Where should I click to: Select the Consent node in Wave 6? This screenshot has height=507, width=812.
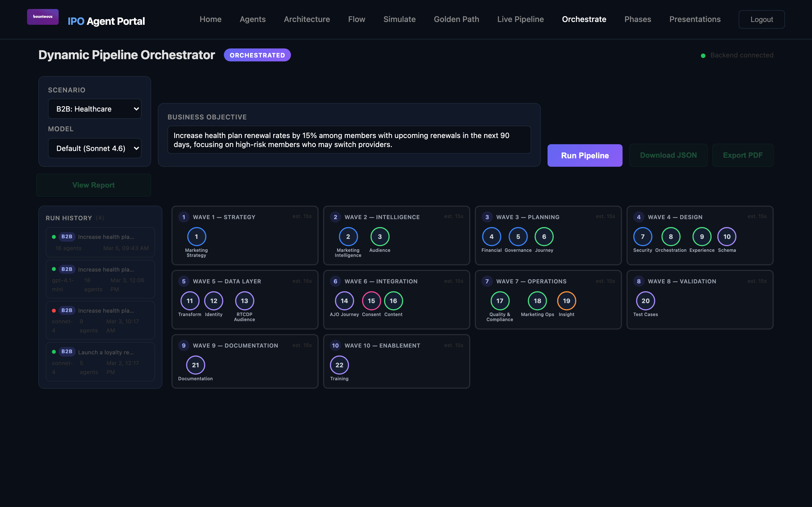pos(371,301)
